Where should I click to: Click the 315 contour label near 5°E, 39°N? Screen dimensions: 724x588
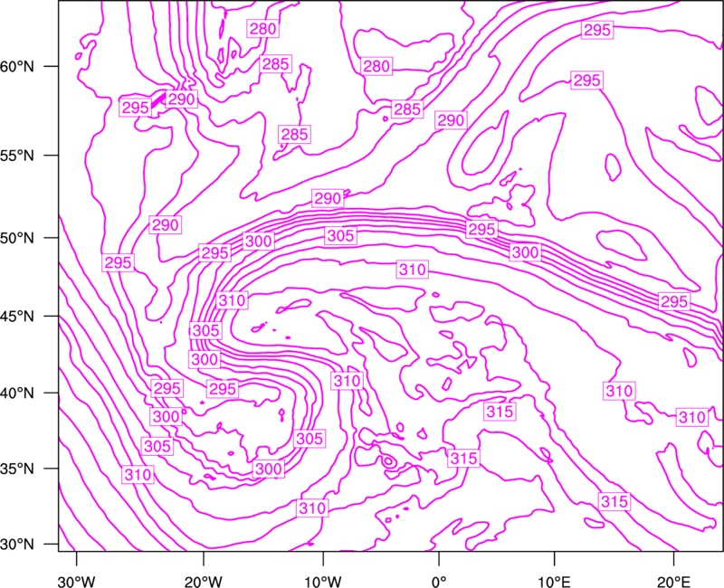[500, 412]
